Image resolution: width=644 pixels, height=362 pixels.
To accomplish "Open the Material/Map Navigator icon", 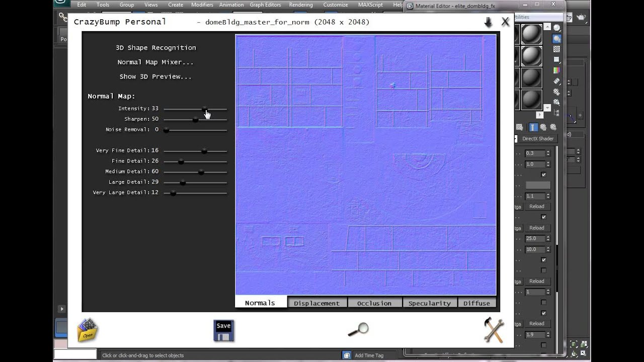I will pyautogui.click(x=557, y=114).
